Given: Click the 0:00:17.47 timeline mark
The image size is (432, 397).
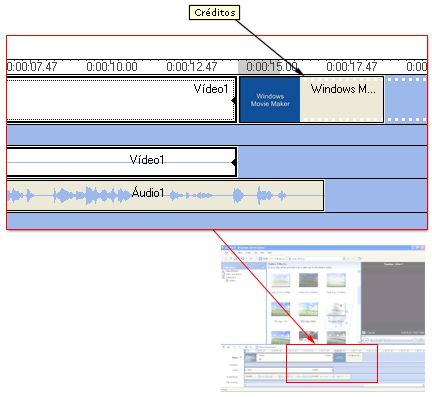Looking at the screenshot, I should [351, 67].
